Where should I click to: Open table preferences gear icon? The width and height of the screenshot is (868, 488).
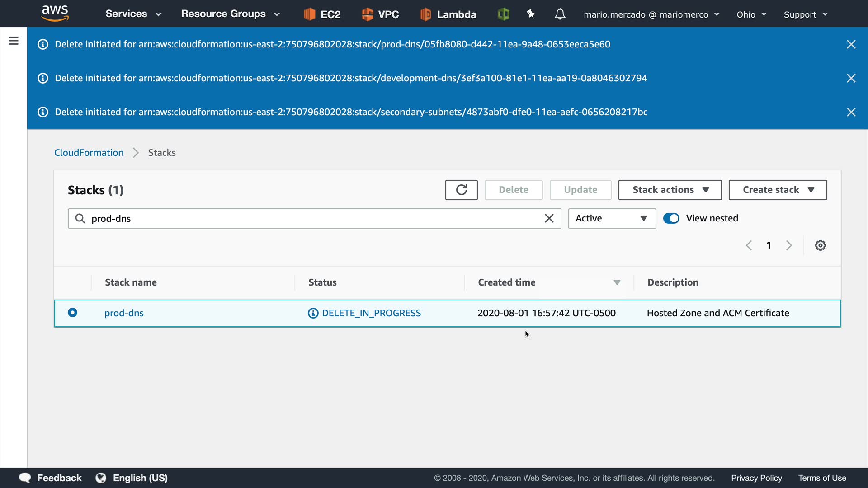[x=820, y=245]
